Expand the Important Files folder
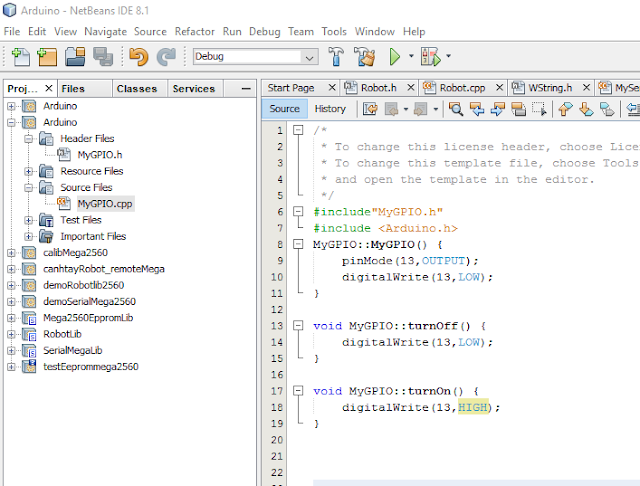640x486 pixels. (28, 237)
